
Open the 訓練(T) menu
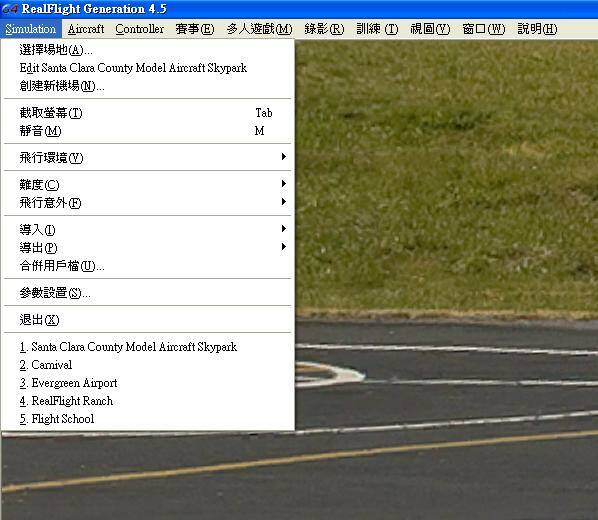click(377, 29)
